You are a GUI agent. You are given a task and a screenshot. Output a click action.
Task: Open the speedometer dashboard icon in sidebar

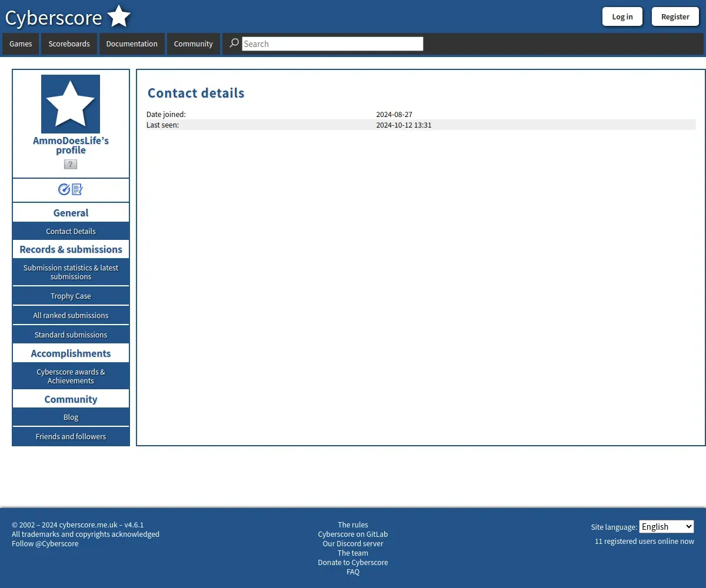(64, 189)
